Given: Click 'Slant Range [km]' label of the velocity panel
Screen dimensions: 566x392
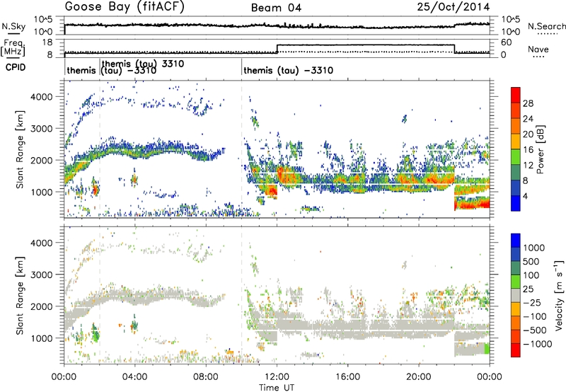Looking at the screenshot, I should [x=20, y=295].
